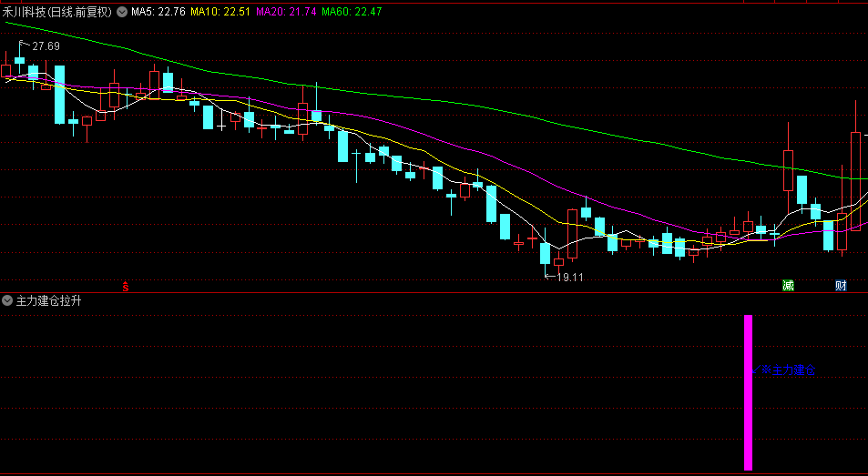Click the candlestick at the 27.69 high
868x476 pixels.
tap(20, 60)
